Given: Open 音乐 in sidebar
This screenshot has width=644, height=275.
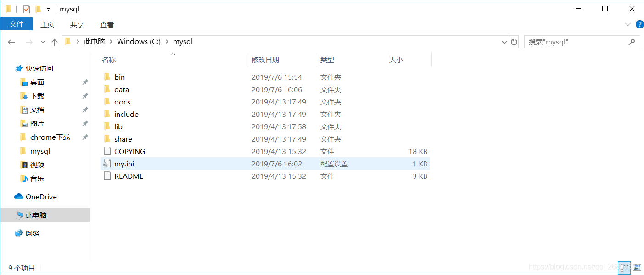Looking at the screenshot, I should 37,178.
